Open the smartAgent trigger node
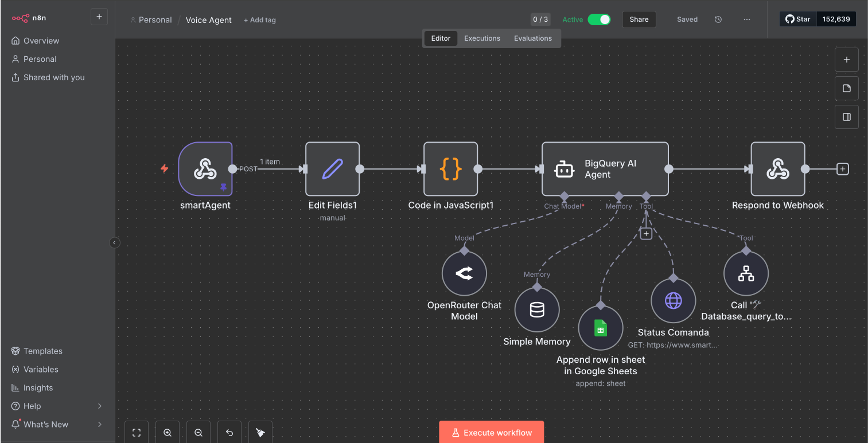Viewport: 868px width, 443px height. coord(205,169)
